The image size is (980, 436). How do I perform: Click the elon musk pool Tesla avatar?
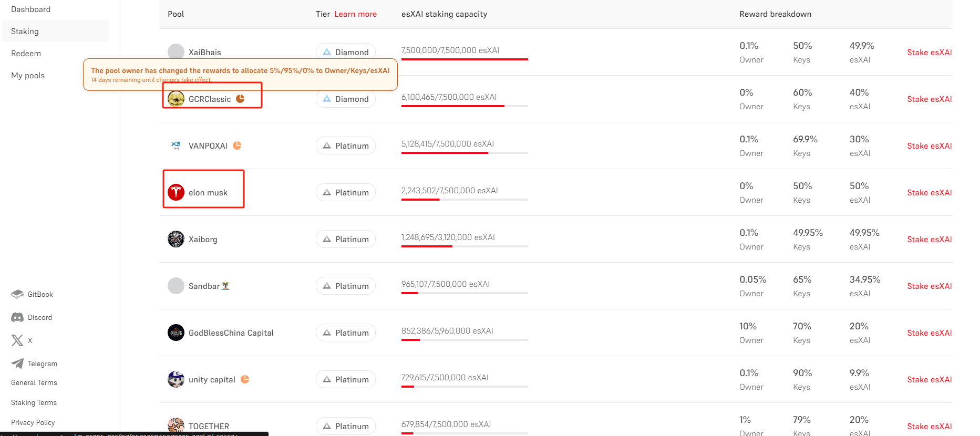(176, 192)
